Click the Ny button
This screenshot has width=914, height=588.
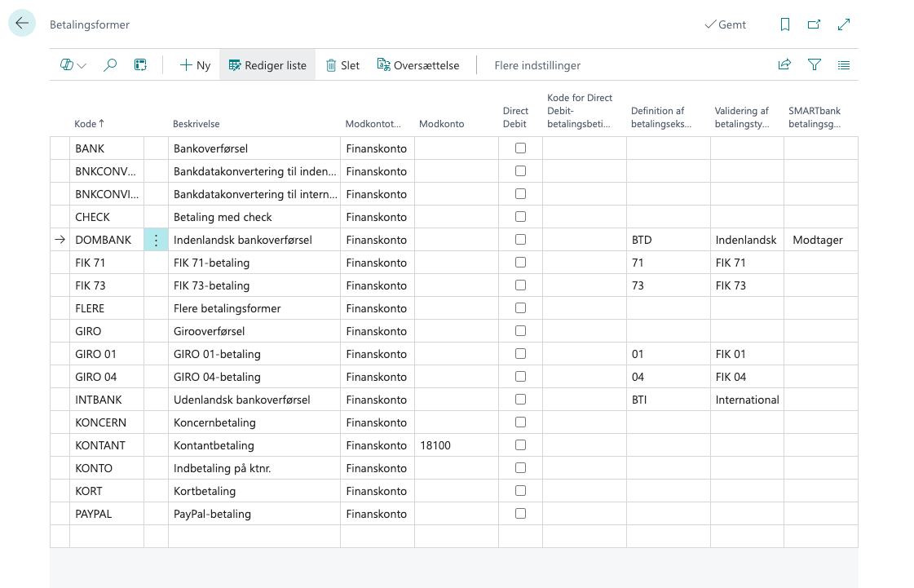point(195,65)
